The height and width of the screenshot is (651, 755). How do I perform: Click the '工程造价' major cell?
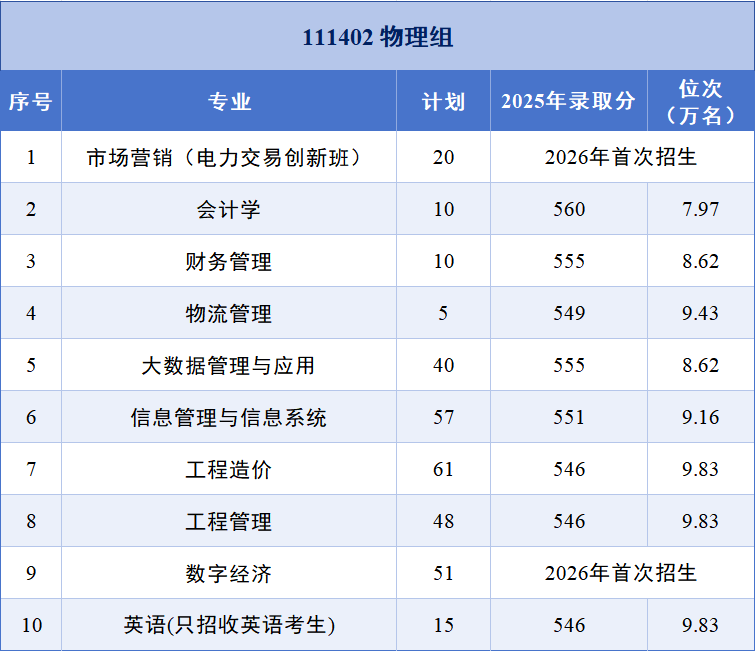229,469
